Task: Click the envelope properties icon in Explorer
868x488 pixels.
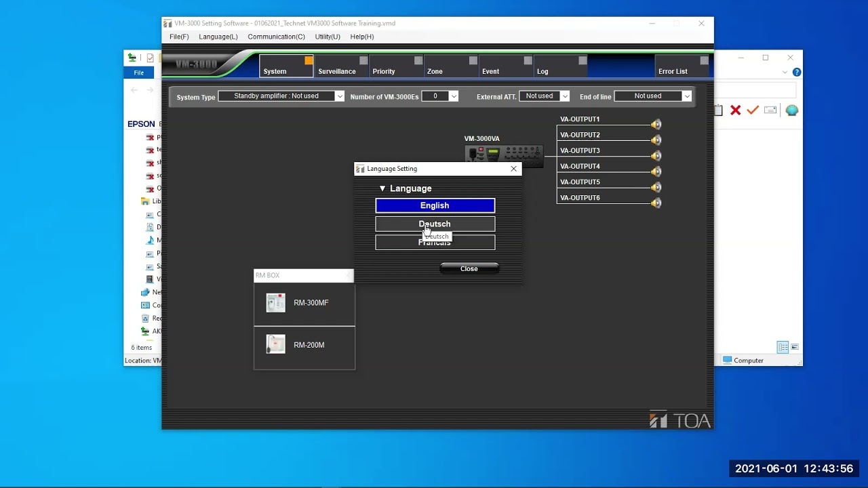Action: click(770, 110)
